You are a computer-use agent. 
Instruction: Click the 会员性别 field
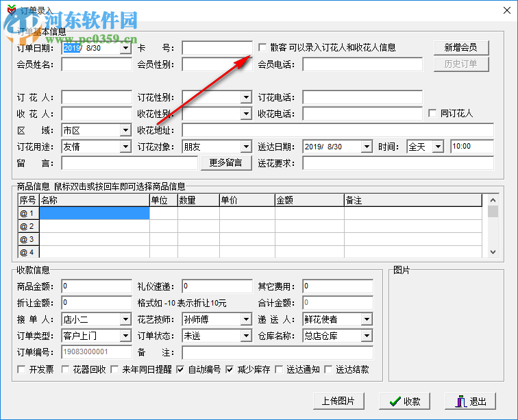(217, 64)
